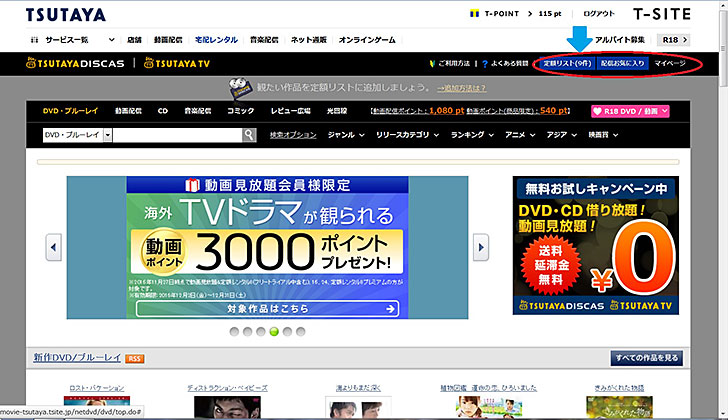Subscribe via the RSS icon
The width and height of the screenshot is (728, 420).
tap(135, 358)
